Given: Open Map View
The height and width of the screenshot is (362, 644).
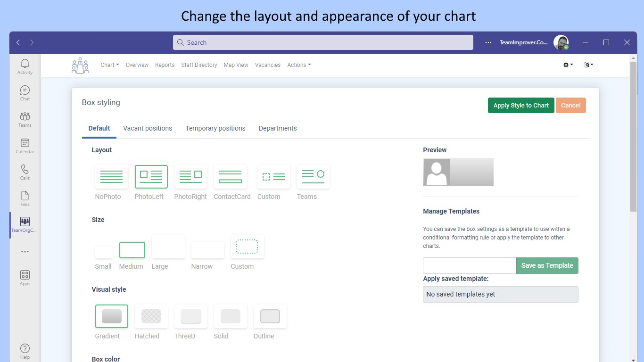Looking at the screenshot, I should (236, 65).
